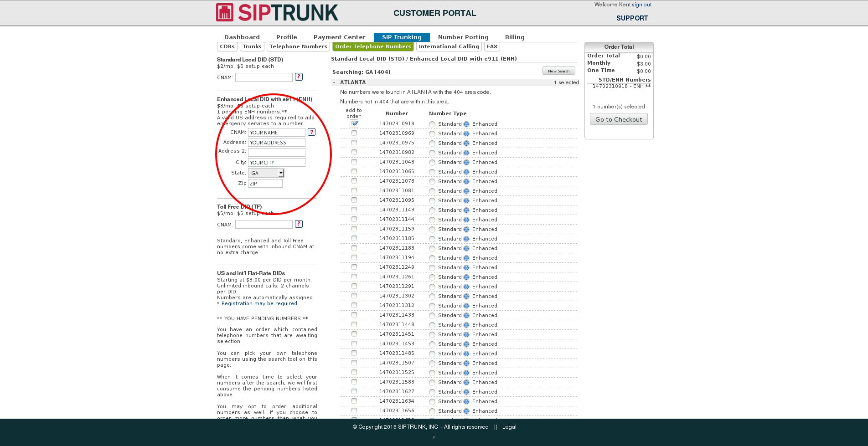The height and width of the screenshot is (446, 868).
Task: Focus the Standard Local DID CNAM field
Action: [264, 77]
